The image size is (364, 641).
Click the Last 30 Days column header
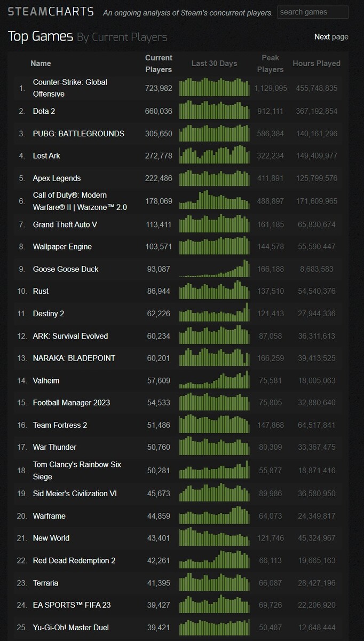click(x=214, y=63)
